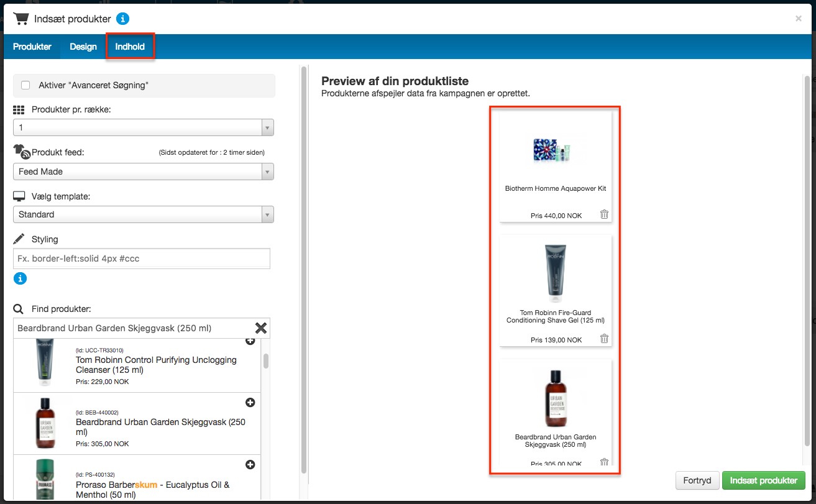
Task: Click the shopping cart icon in dialog title
Action: pyautogui.click(x=21, y=19)
